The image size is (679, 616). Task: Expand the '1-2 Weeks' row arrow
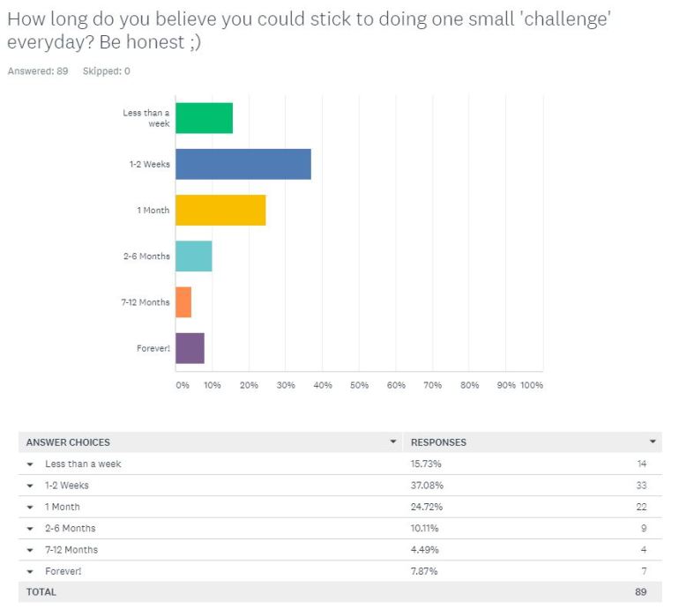[30, 486]
